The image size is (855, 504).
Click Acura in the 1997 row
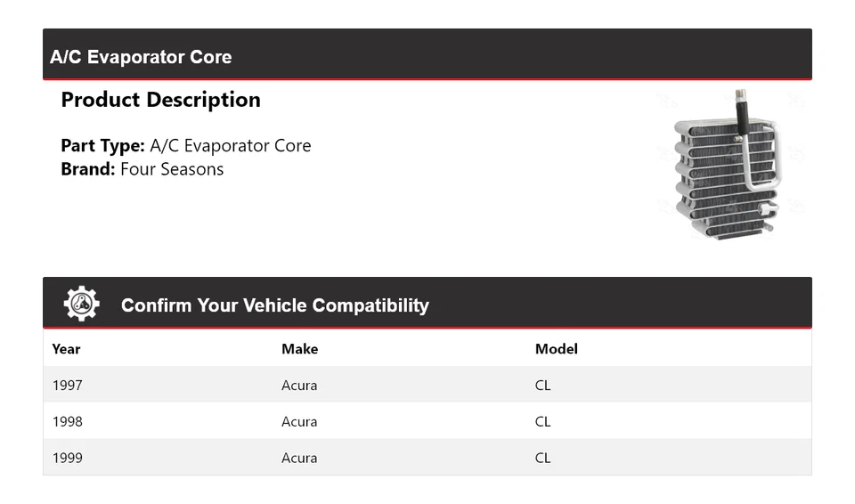299,386
